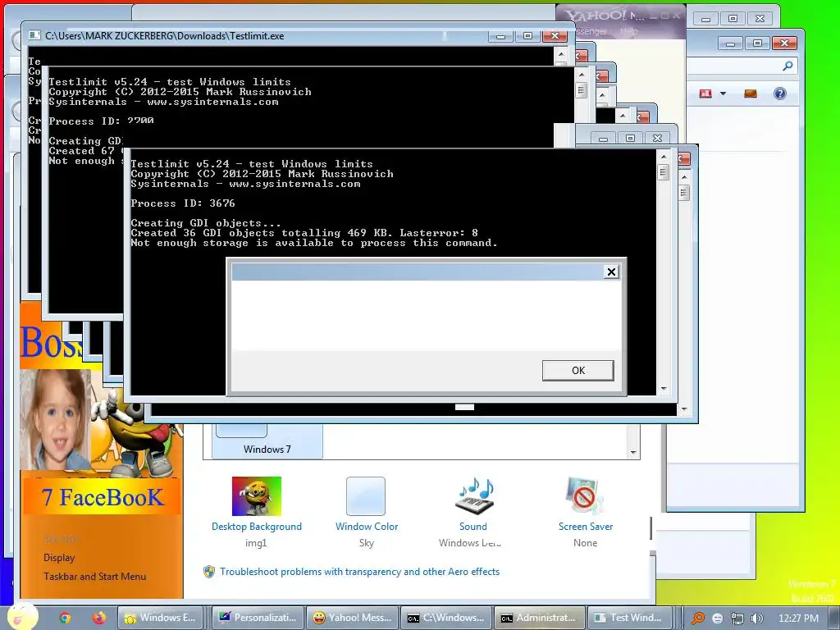Open Taskbar and Start Menu link
Screen dimensions: 840x630
pyautogui.click(x=95, y=577)
